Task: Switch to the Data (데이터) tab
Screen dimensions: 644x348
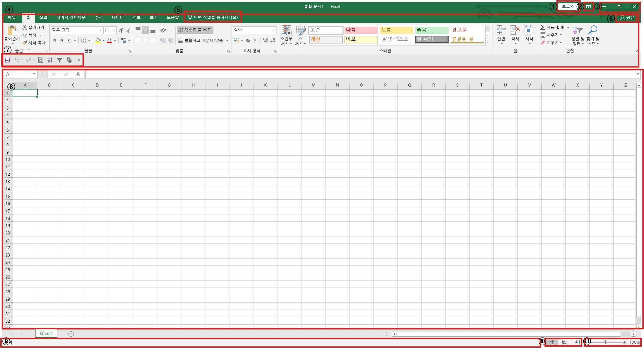Action: (118, 17)
